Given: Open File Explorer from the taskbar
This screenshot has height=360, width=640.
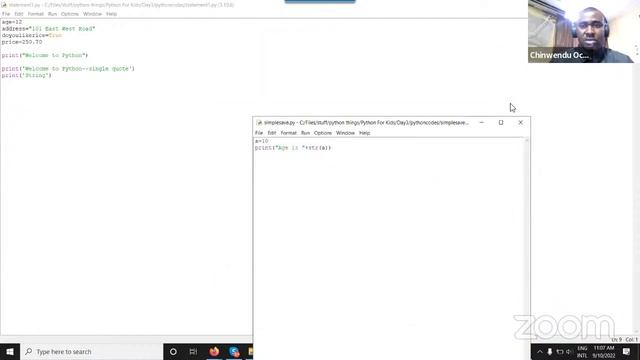Looking at the screenshot, I should coord(250,351).
